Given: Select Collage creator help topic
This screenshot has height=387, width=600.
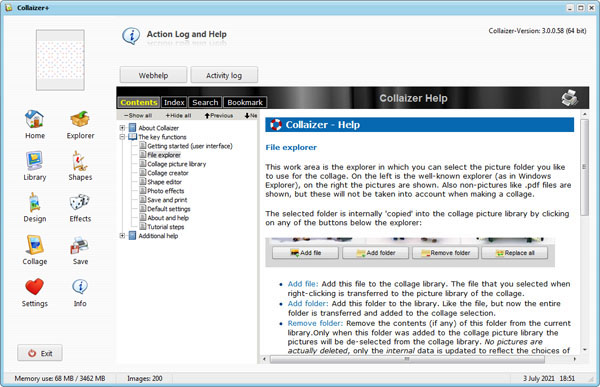Looking at the screenshot, I should point(168,173).
